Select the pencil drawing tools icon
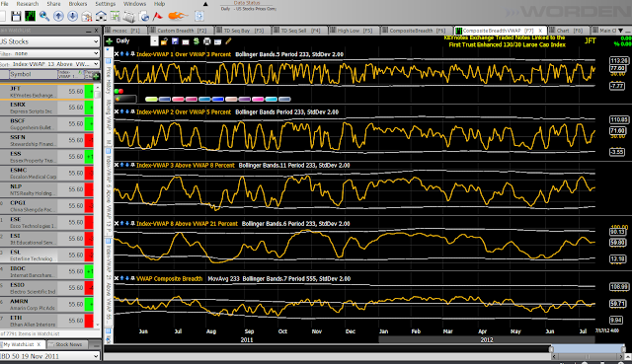 click(x=228, y=41)
